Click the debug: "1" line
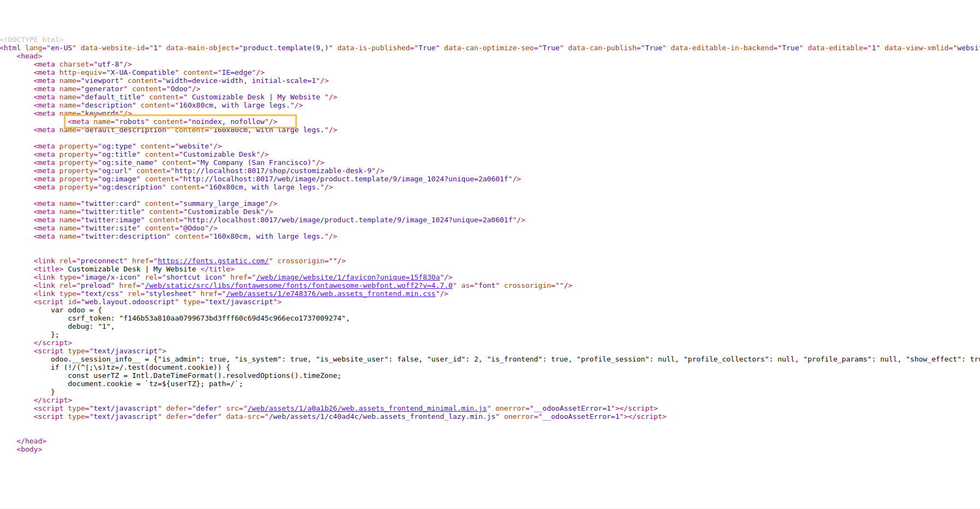The height and width of the screenshot is (509, 980). coord(91,327)
